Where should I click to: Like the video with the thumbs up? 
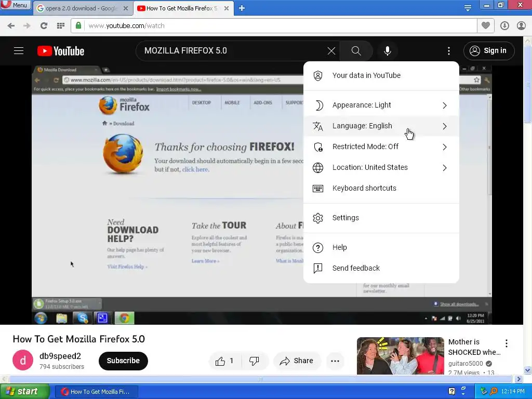224,361
